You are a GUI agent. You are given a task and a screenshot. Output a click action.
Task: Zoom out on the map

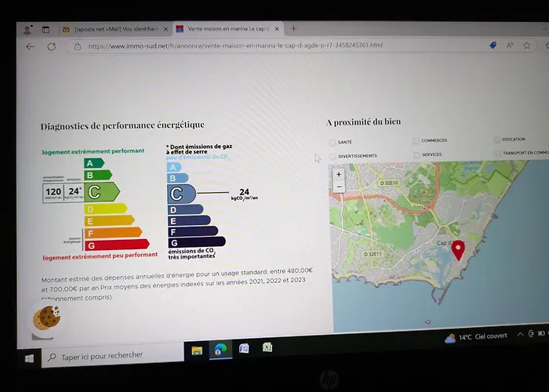click(x=339, y=187)
